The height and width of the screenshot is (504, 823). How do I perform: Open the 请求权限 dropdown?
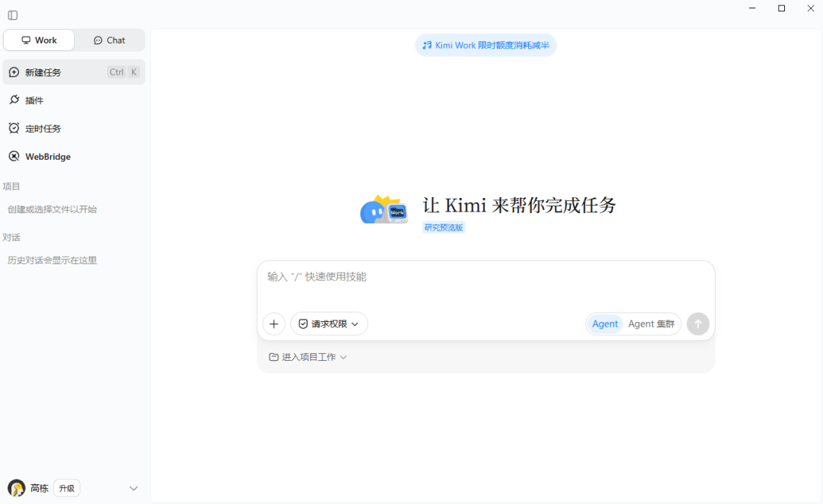329,324
